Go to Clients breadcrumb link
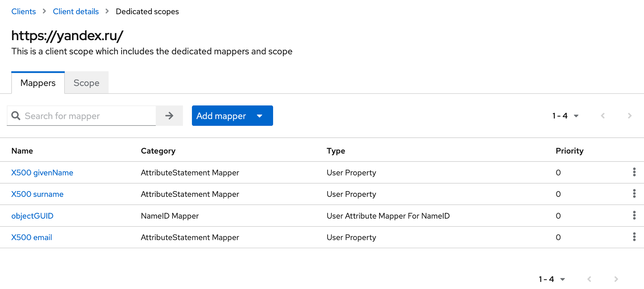The width and height of the screenshot is (644, 289). click(23, 12)
